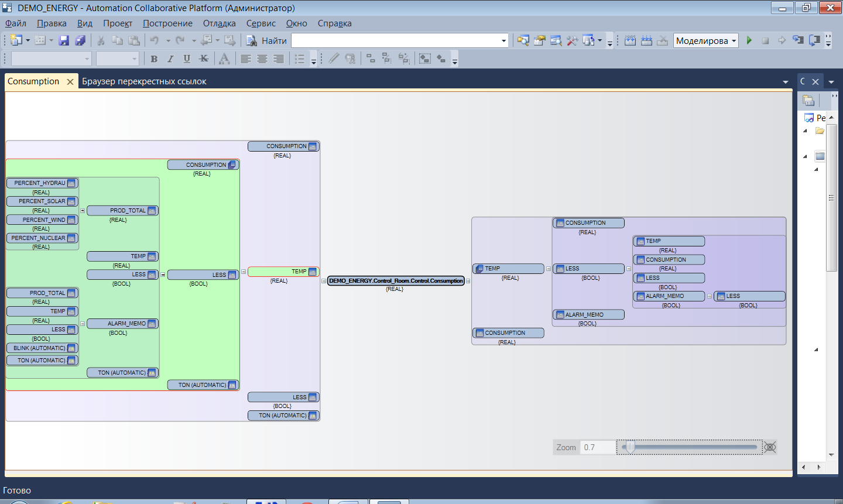Screen dimensions: 843x504
Task: Open the Проект menu
Action: coord(118,23)
